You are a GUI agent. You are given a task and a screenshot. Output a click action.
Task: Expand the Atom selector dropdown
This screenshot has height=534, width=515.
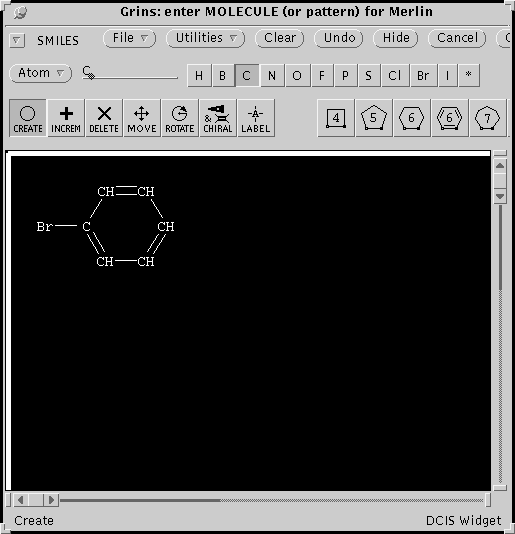[x=41, y=73]
